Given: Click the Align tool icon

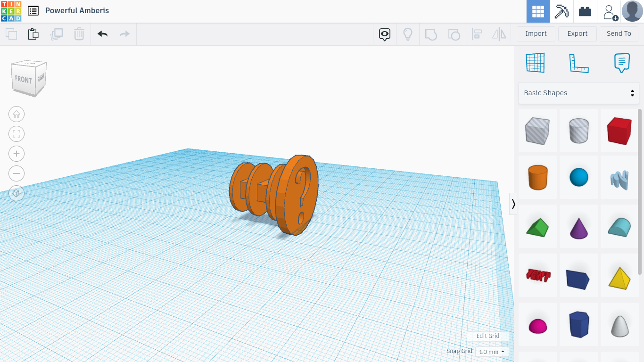Looking at the screenshot, I should [x=477, y=34].
